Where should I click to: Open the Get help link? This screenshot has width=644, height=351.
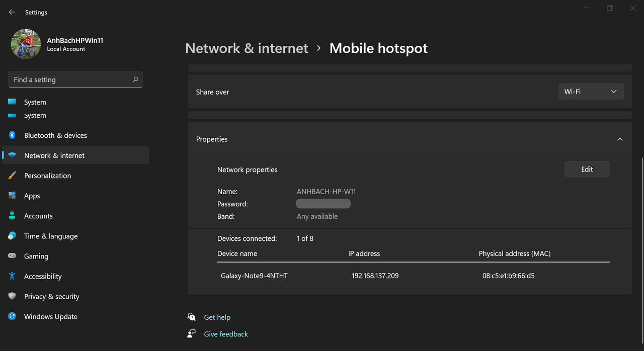coord(217,317)
